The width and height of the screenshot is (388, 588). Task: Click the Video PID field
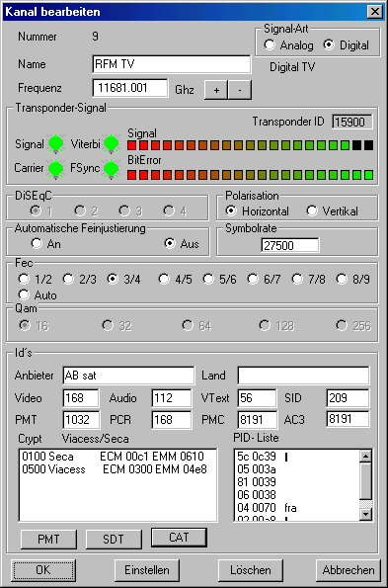pos(81,398)
